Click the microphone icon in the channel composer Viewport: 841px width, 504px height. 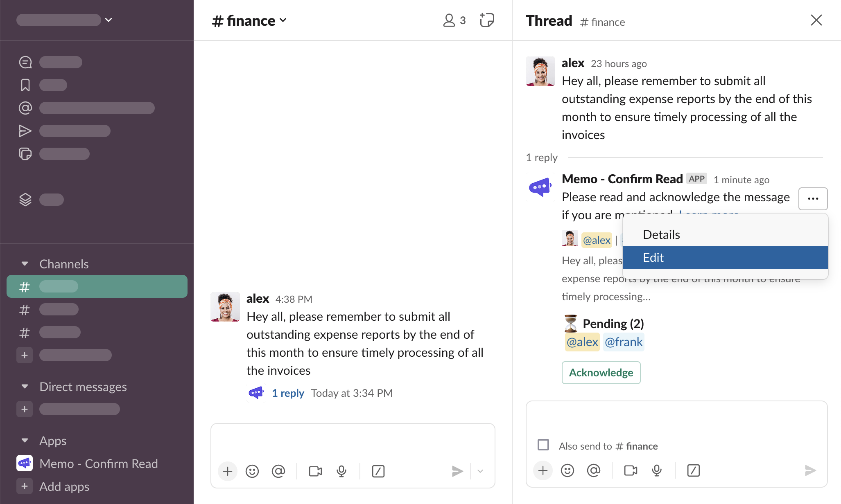(341, 471)
